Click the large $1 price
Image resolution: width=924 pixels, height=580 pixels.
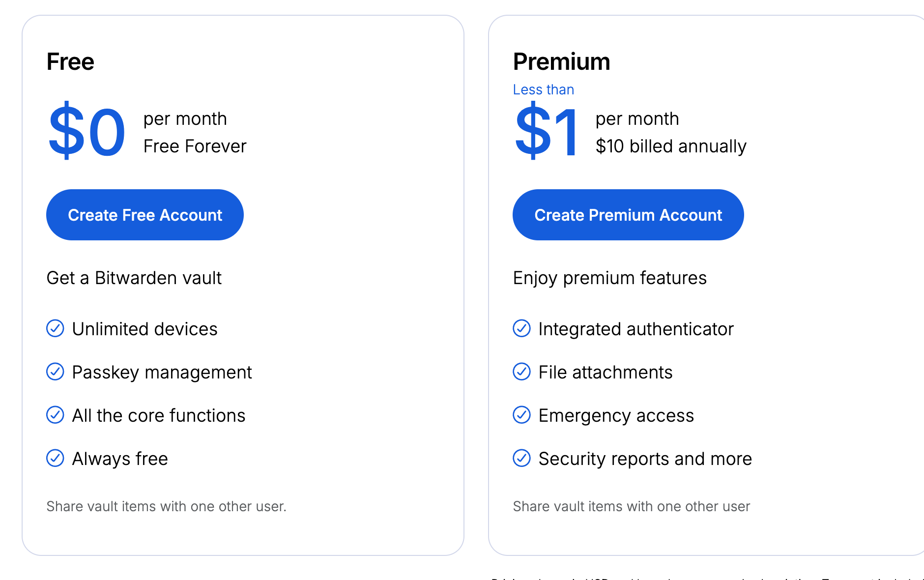tap(547, 132)
